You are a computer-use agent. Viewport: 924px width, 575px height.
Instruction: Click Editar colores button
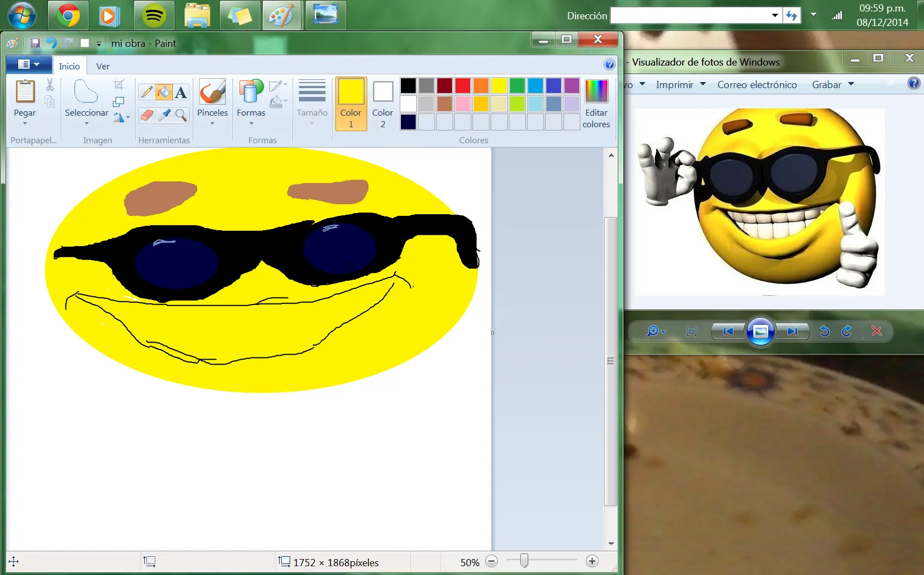click(596, 104)
